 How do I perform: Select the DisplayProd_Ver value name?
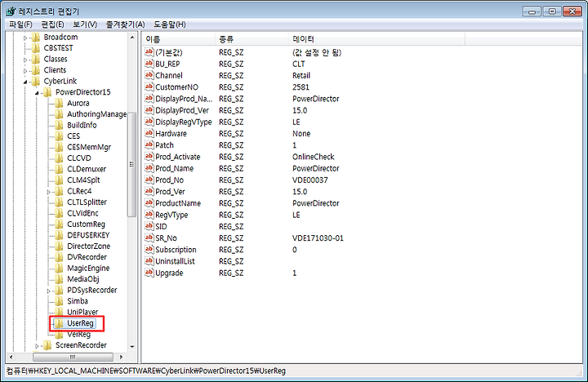click(182, 110)
